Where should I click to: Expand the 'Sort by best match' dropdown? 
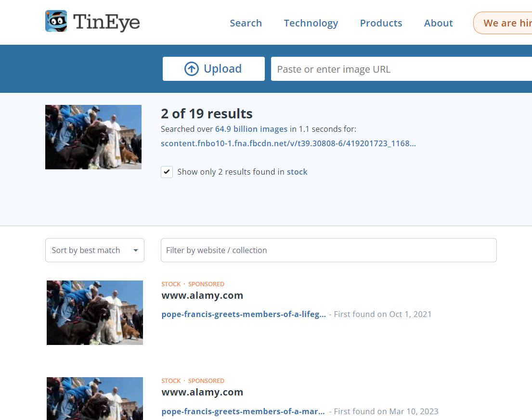[94, 250]
